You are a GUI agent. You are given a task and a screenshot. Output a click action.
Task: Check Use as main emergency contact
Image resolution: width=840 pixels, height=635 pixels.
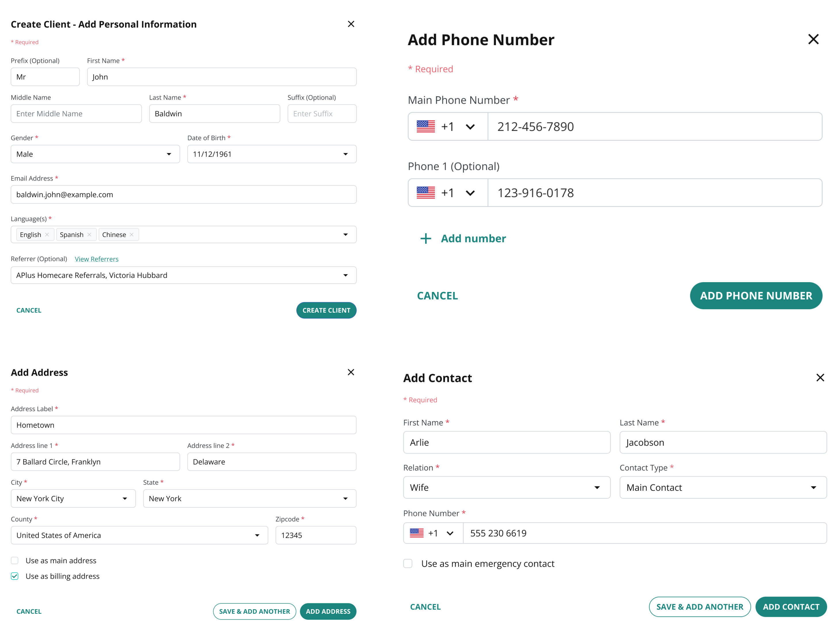tap(408, 564)
